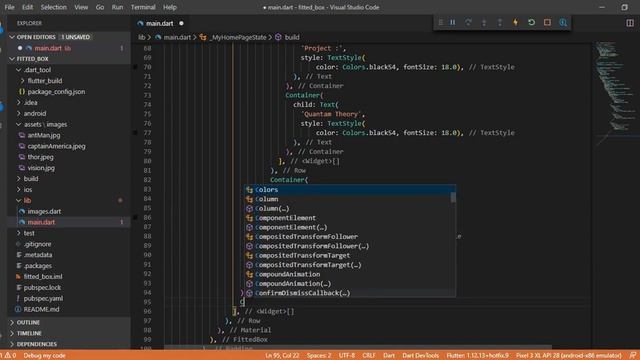Select the Column class suggestion
The width and height of the screenshot is (640, 360).
pyautogui.click(x=350, y=199)
